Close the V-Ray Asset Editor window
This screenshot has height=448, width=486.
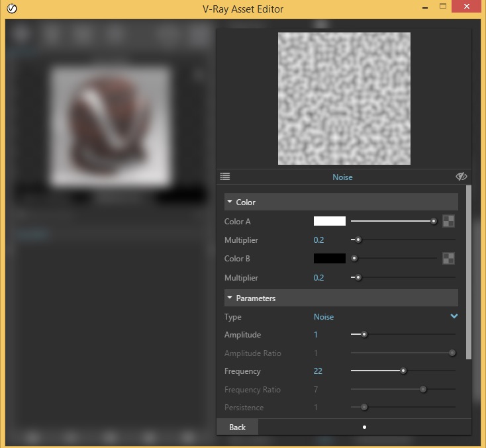[467, 6]
